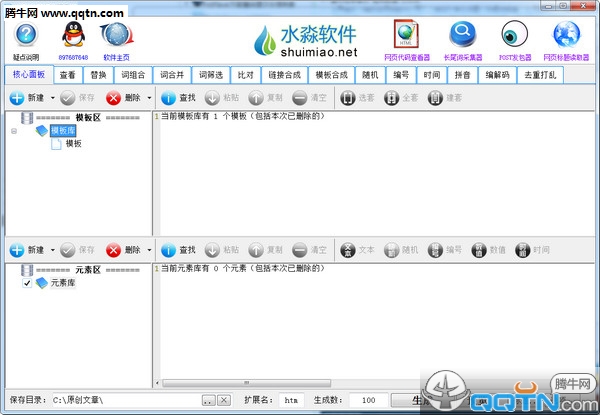Switch to the 去重打乱 tab
The width and height of the screenshot is (600, 415).
click(540, 75)
